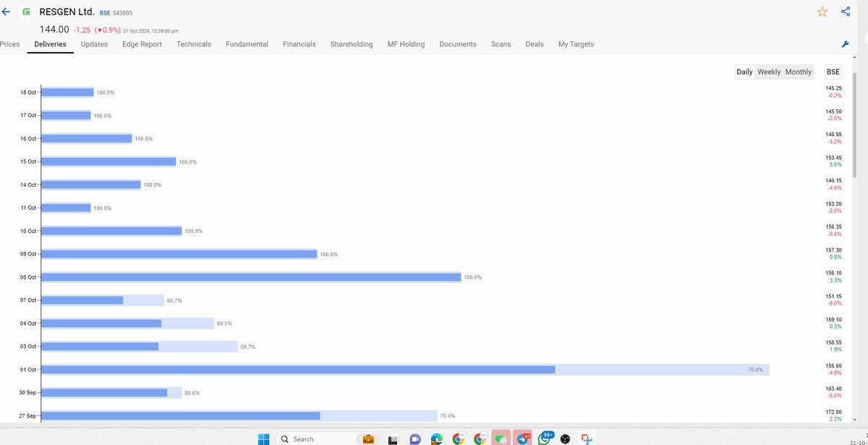
Task: Select the Deliveries tab
Action: 50,44
